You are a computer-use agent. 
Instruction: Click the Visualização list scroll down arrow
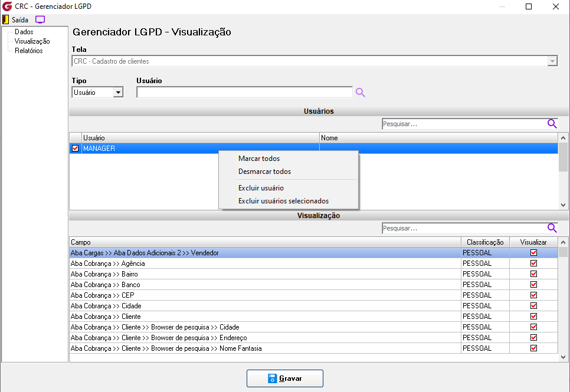click(x=563, y=357)
